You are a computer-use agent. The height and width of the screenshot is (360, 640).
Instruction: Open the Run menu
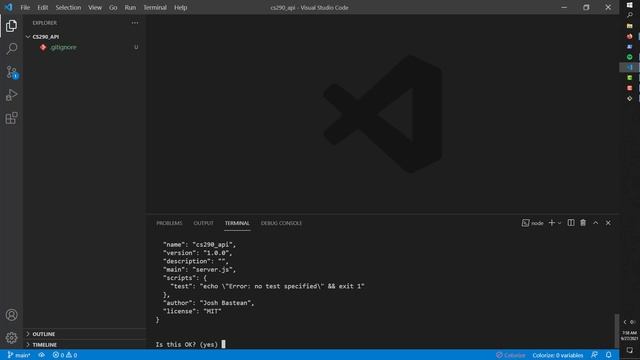(x=130, y=7)
